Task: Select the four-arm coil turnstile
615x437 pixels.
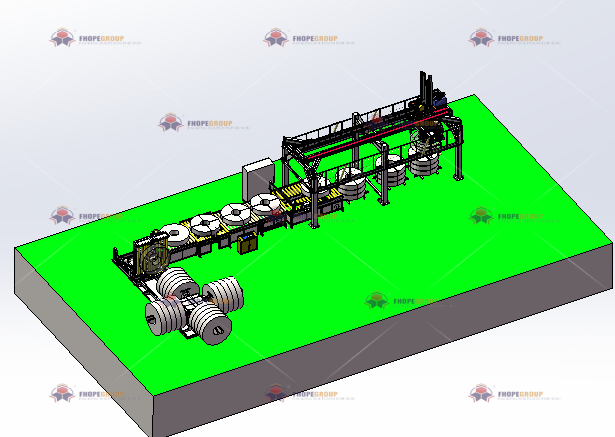Action: coord(193,303)
